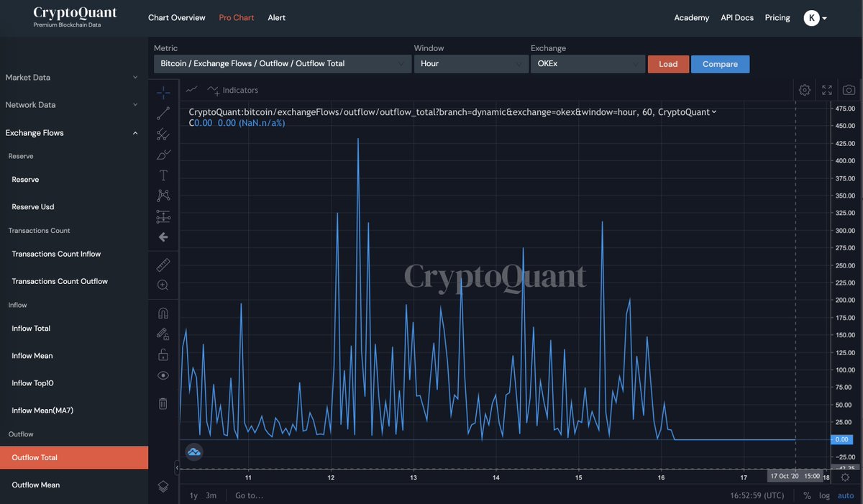Click the red Load button

point(668,64)
